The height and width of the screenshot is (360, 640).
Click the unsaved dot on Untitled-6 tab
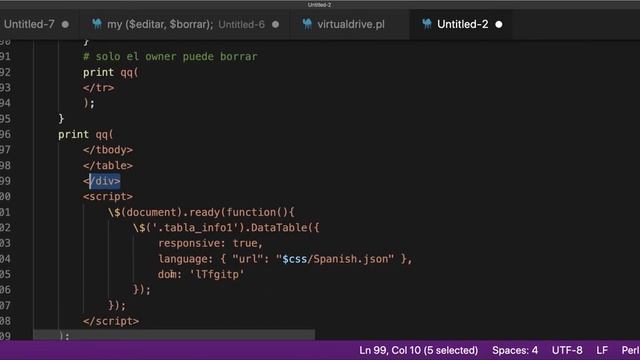276,24
